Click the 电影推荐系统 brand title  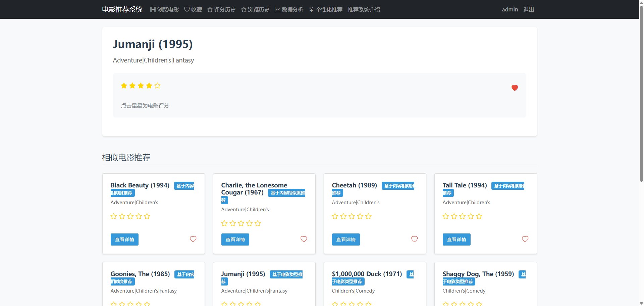coord(122,9)
